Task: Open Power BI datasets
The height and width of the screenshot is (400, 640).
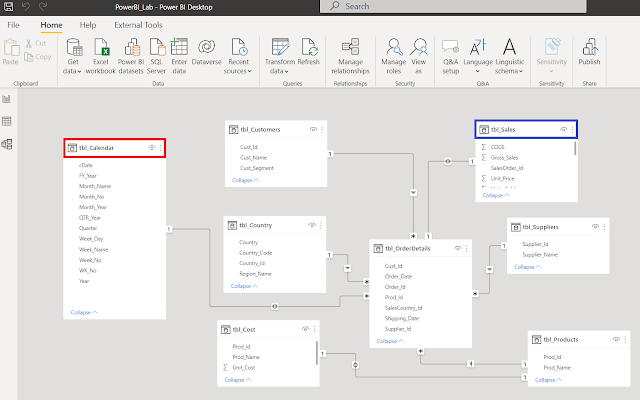Action: tap(131, 56)
